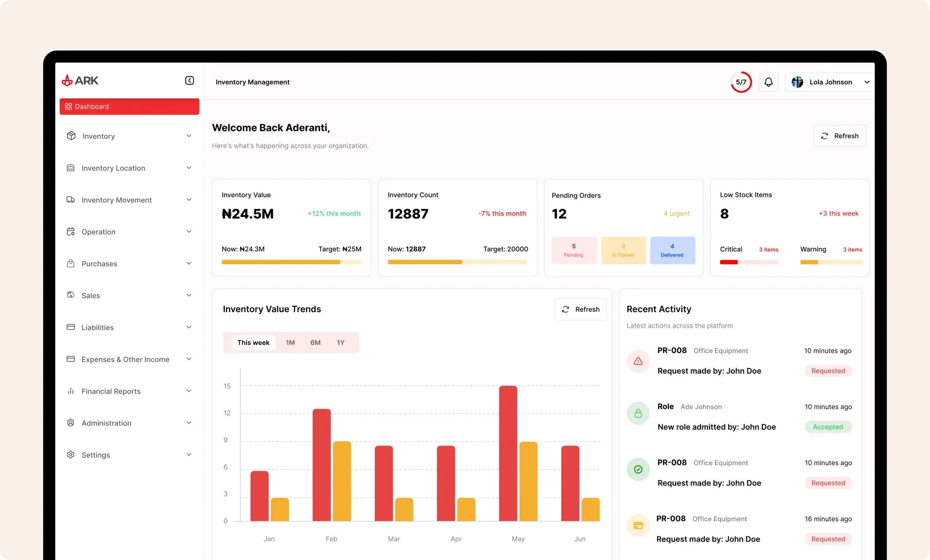Click the green checkmark activity icon

(x=638, y=469)
